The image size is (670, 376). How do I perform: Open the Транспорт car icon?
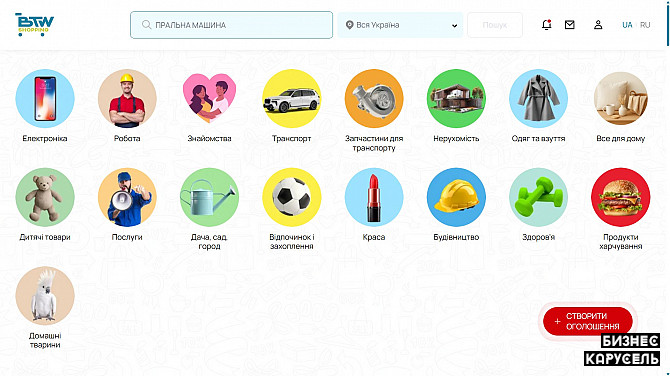pos(291,99)
